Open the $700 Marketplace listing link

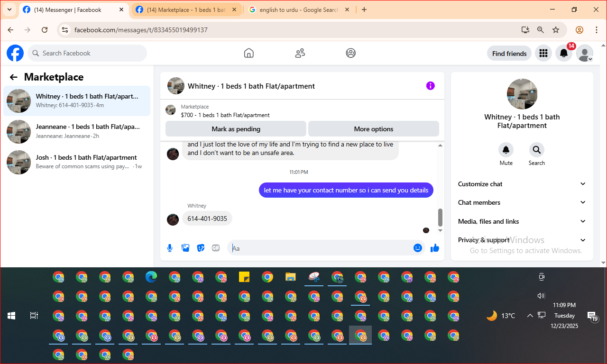225,115
